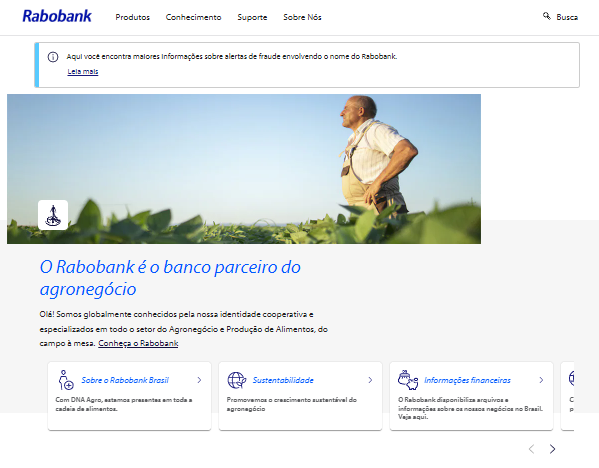Open the Produtos menu
Image resolution: width=599 pixels, height=468 pixels.
point(133,17)
